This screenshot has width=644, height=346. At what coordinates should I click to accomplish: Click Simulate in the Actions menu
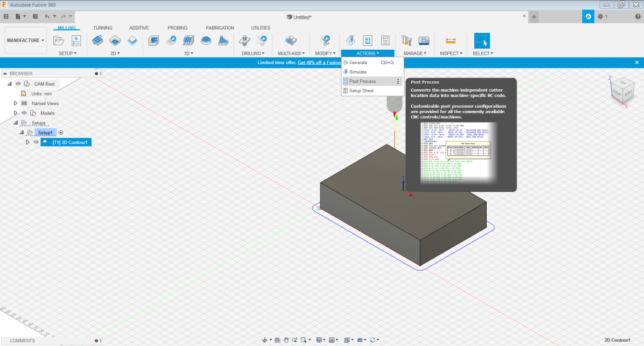point(358,72)
